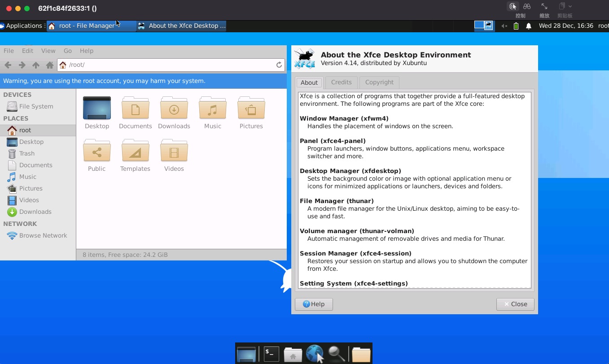
Task: Switch to the Copyright tab
Action: tap(379, 82)
